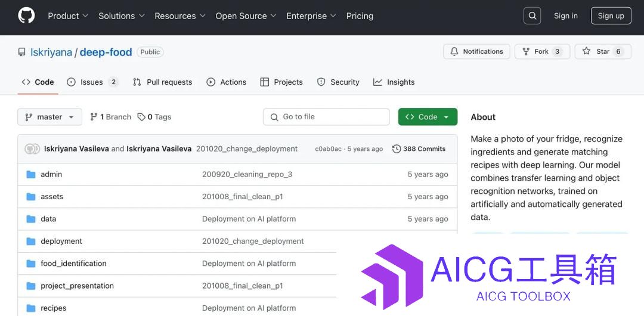Screen dimensions: 644x316
Task: Click the admin folder icon
Action: click(31, 175)
